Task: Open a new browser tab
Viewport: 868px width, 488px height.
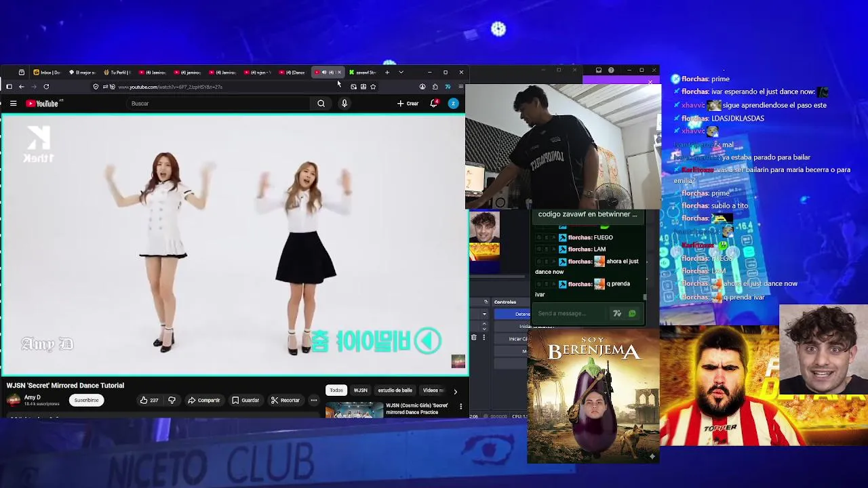Action: pos(387,73)
